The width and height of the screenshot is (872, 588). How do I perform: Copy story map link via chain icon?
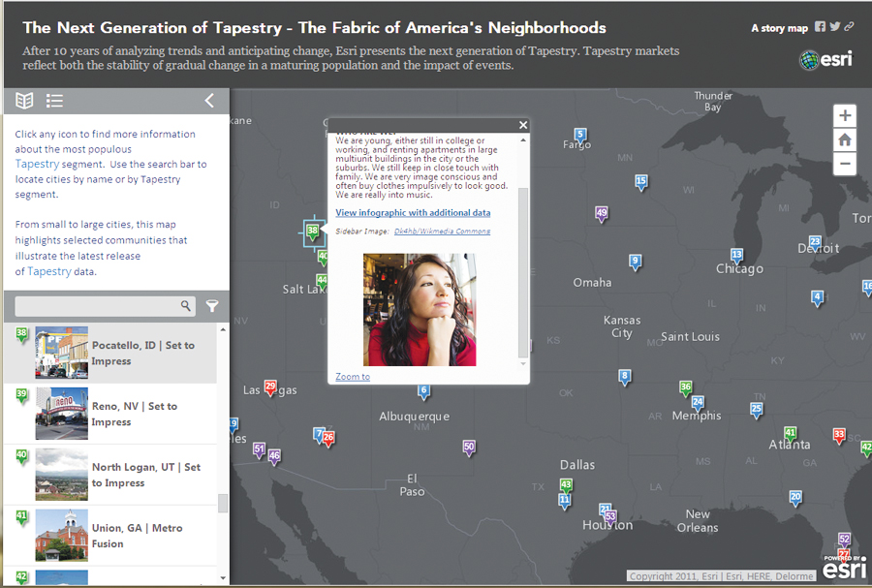click(850, 28)
